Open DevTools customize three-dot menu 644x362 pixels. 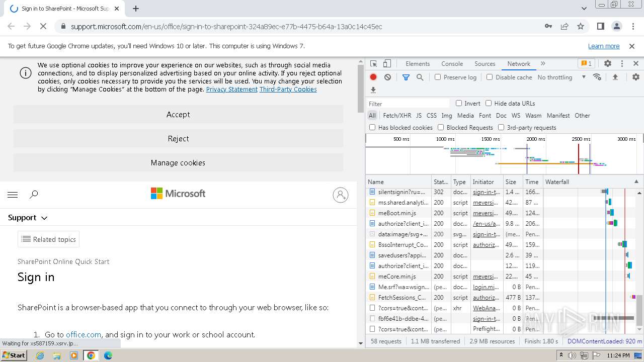pos(622,64)
